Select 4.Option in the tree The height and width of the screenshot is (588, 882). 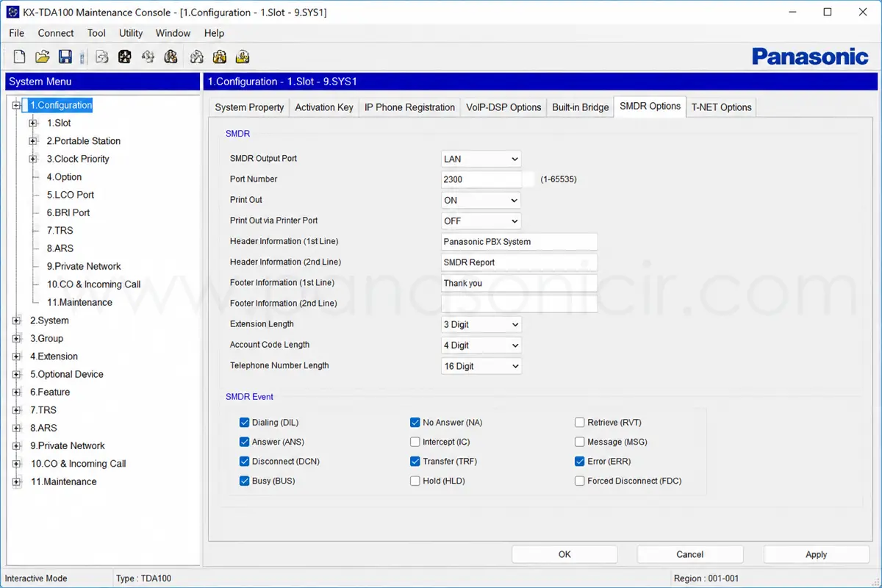[x=65, y=177]
